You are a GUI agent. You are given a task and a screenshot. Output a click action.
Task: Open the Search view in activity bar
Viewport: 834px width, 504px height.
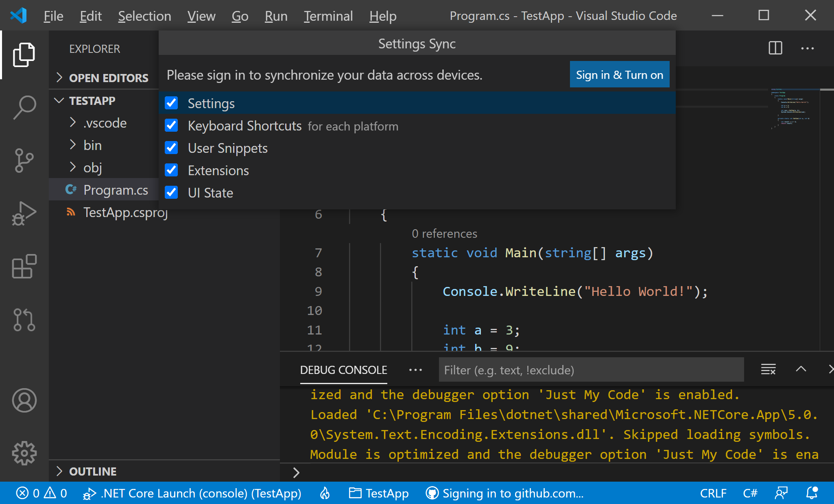click(24, 108)
